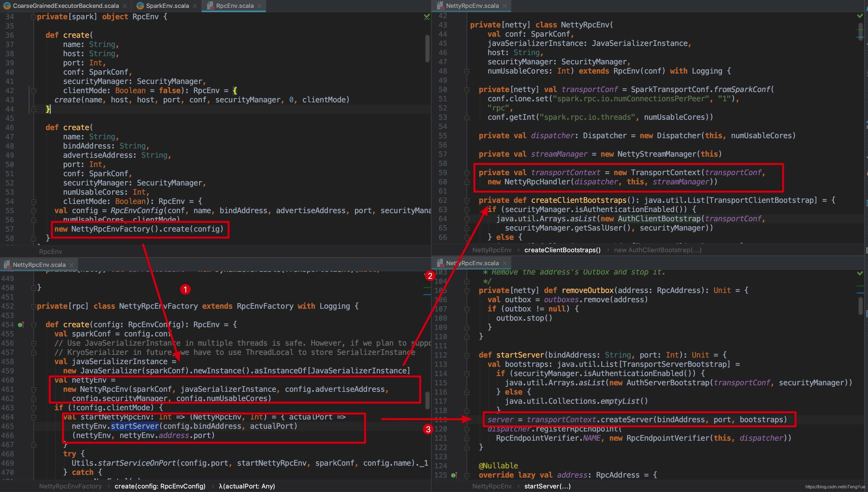The image size is (868, 492).
Task: Fold def create at line 454
Action: tap(33, 325)
